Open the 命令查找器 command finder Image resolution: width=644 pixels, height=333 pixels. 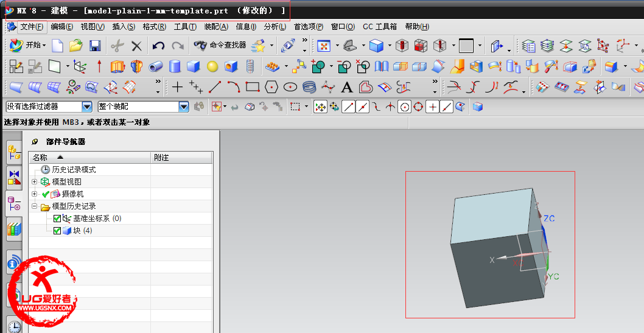pos(220,46)
